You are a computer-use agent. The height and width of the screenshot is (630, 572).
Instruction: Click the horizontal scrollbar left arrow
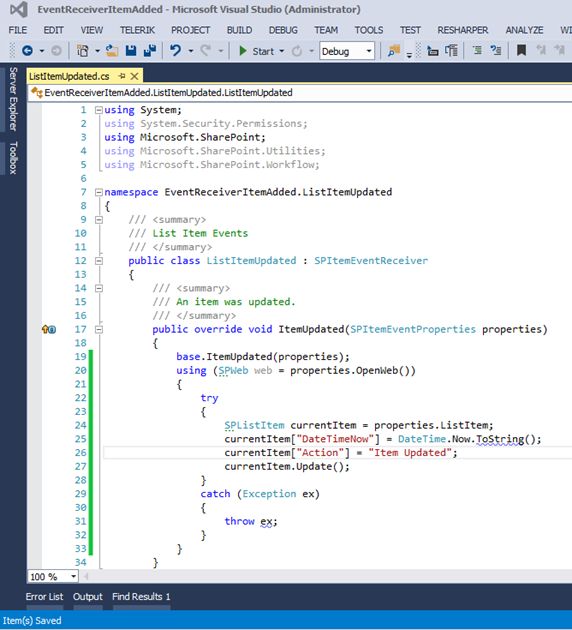point(86,577)
